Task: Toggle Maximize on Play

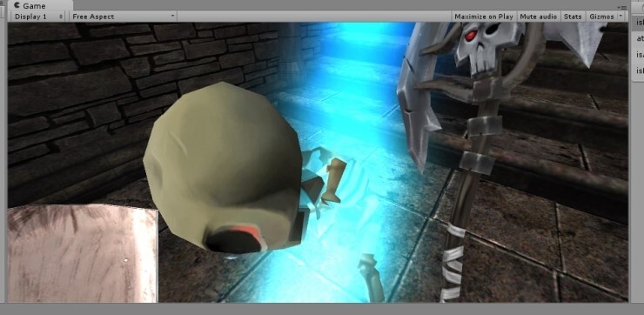Action: click(x=483, y=17)
